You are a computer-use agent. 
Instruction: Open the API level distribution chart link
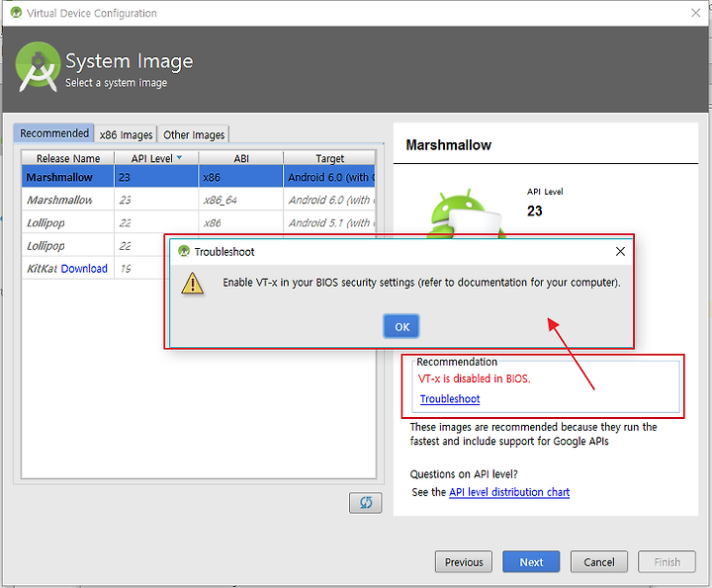pos(509,492)
